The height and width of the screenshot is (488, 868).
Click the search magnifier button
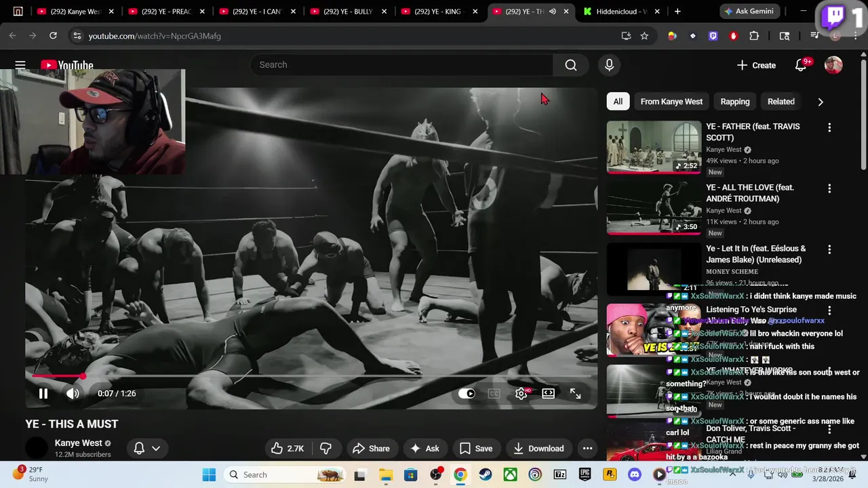[x=571, y=65]
